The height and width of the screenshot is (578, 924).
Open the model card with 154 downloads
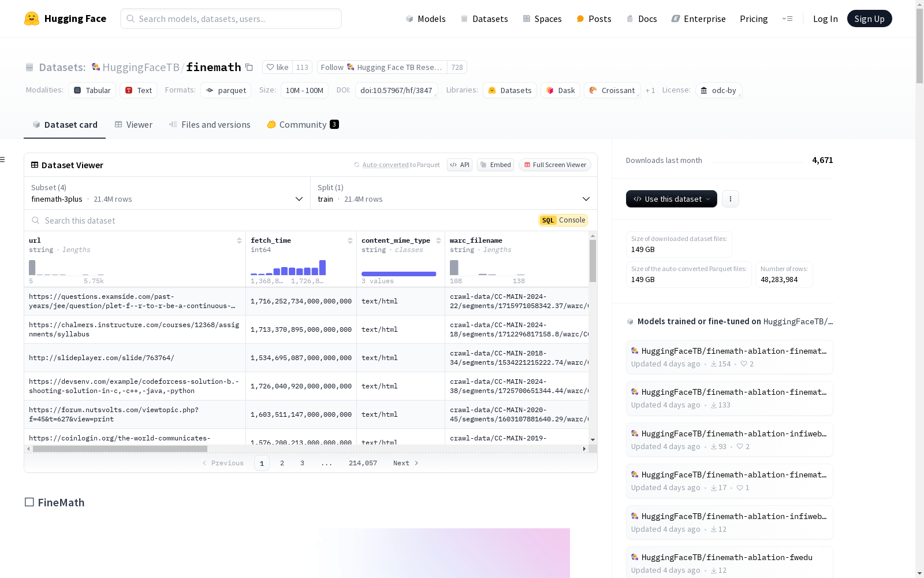point(729,357)
